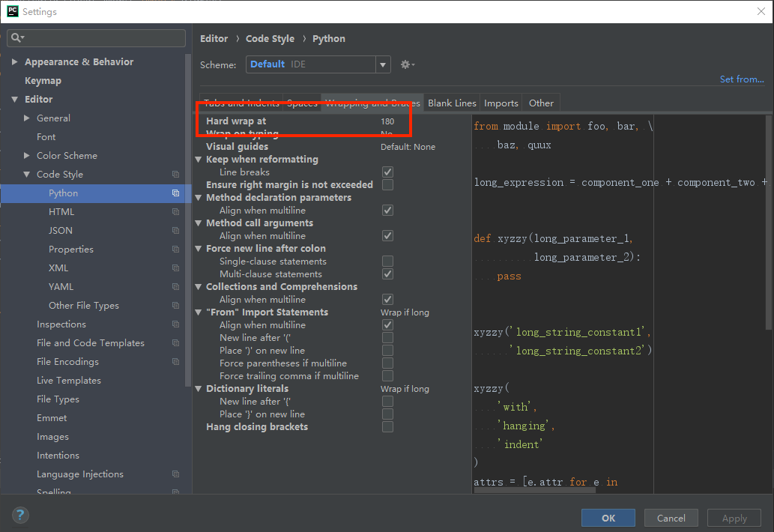Click the Apply button
Screen dimensions: 774x532
click(734, 518)
